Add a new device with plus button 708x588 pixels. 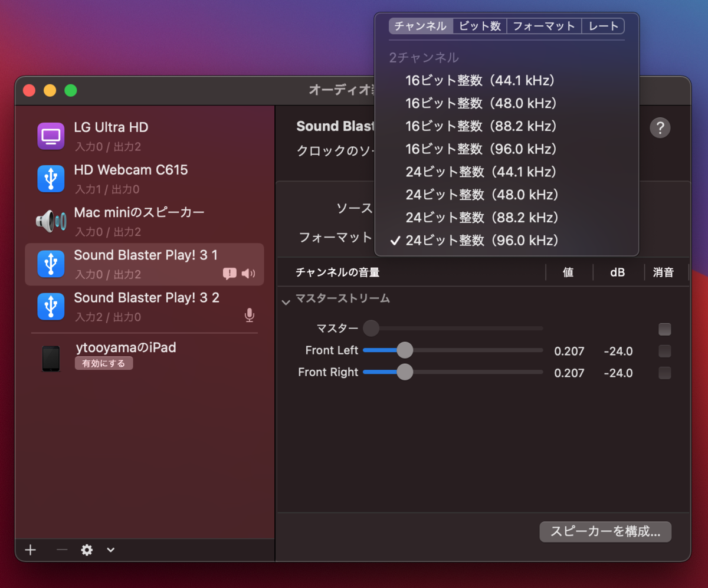[x=31, y=550]
